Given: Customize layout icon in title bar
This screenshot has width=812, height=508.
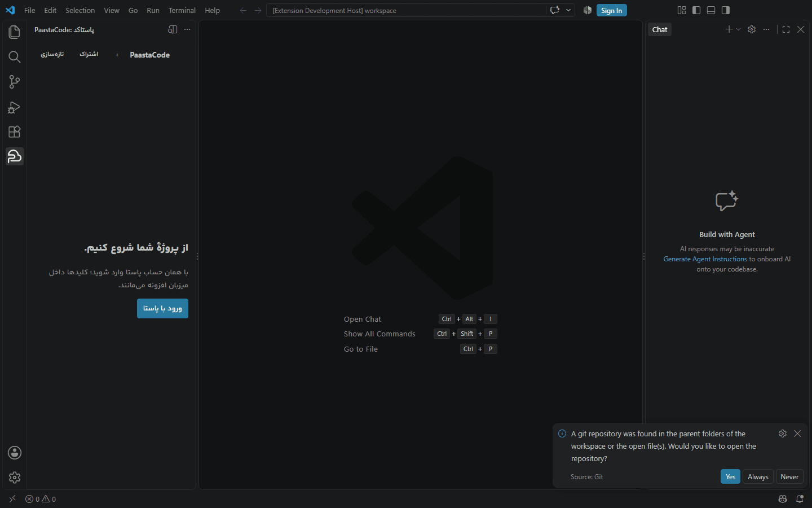Looking at the screenshot, I should 682,10.
